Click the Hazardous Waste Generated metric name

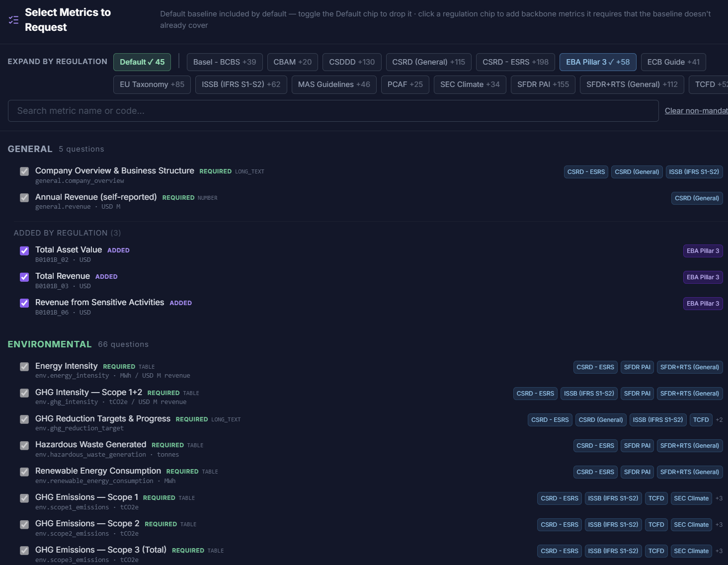(x=91, y=445)
